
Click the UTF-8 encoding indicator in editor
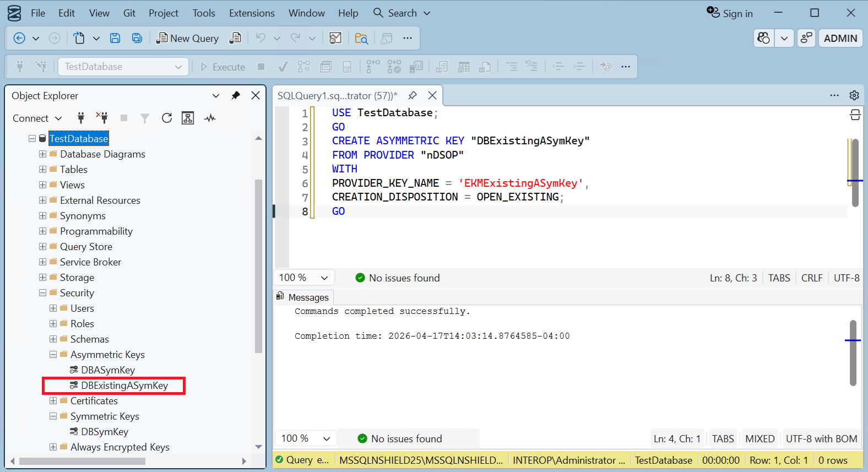coord(847,278)
